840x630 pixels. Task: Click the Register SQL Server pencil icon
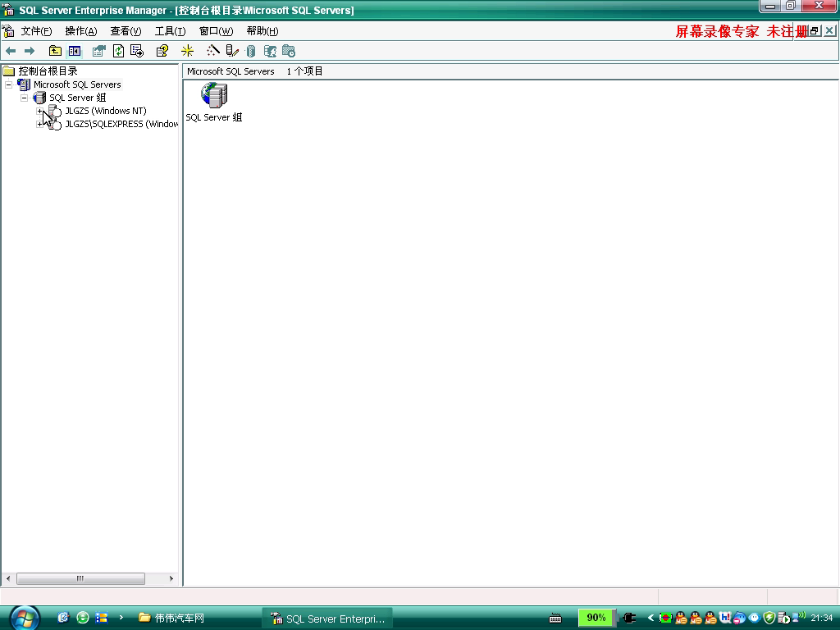click(x=232, y=51)
